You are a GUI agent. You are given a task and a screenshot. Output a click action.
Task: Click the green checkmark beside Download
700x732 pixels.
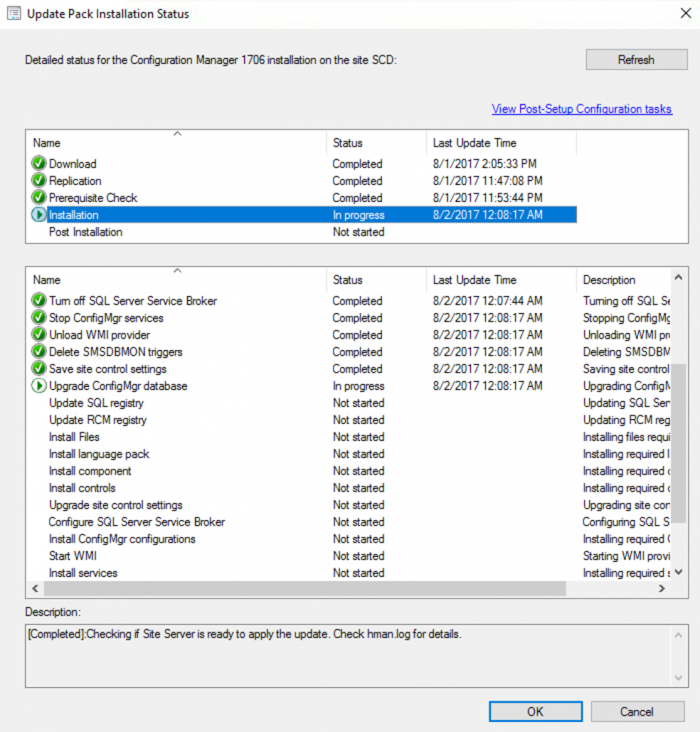38,164
